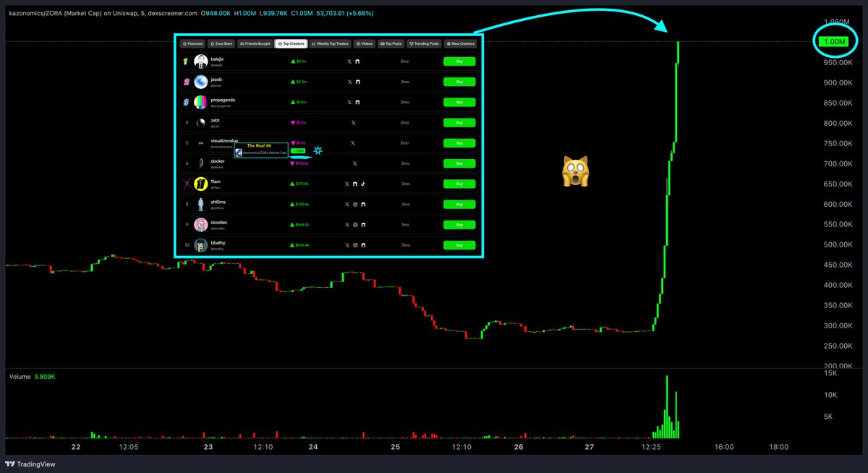
Task: Buy the propaganda creator coin
Action: pyautogui.click(x=459, y=102)
